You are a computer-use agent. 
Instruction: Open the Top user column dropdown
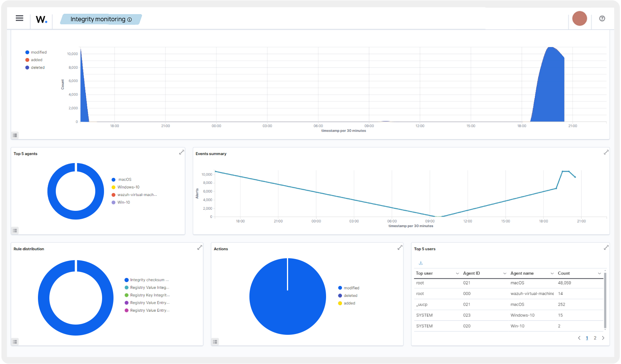tap(457, 273)
